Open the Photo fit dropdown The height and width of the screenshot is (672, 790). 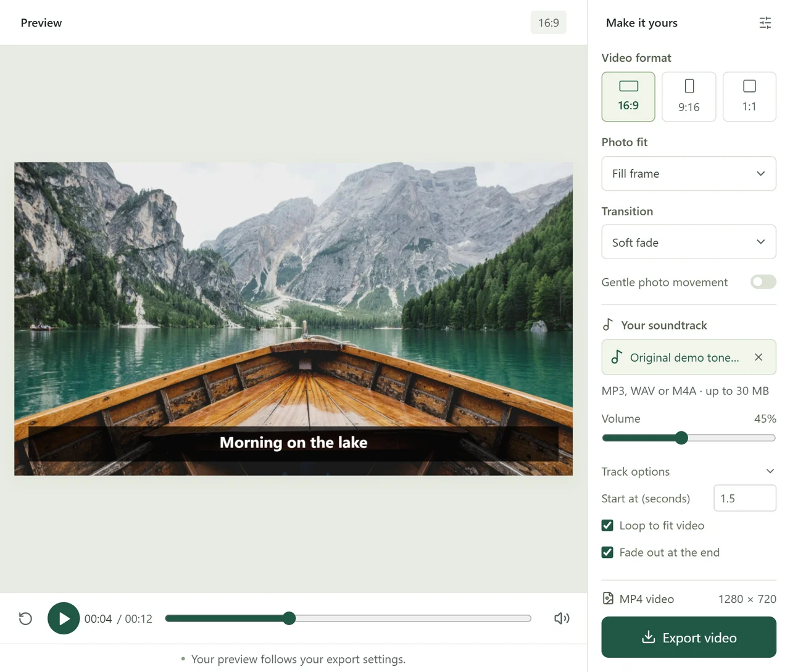[689, 173]
